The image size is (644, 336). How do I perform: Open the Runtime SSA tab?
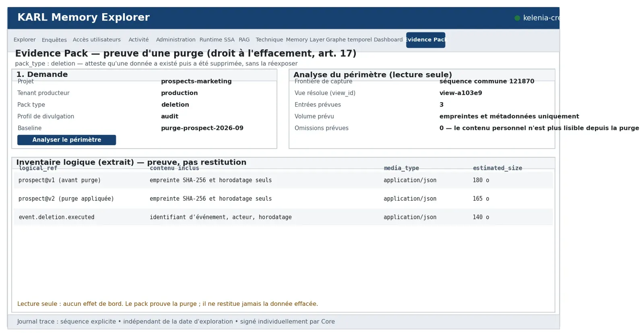[217, 40]
